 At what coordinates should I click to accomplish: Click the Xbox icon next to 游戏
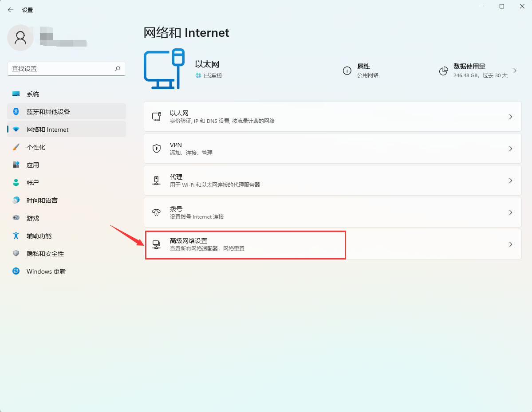(16, 218)
